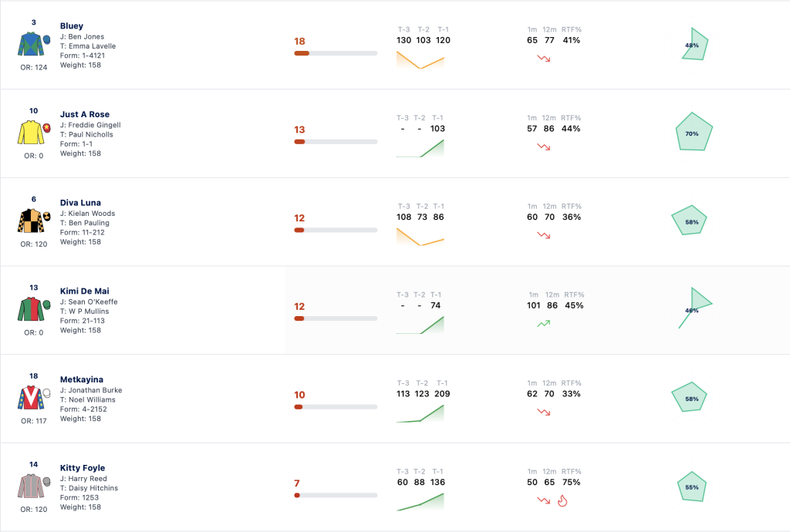This screenshot has width=790, height=532.
Task: Click the red downward trend arrow for Bluey
Action: 544,59
